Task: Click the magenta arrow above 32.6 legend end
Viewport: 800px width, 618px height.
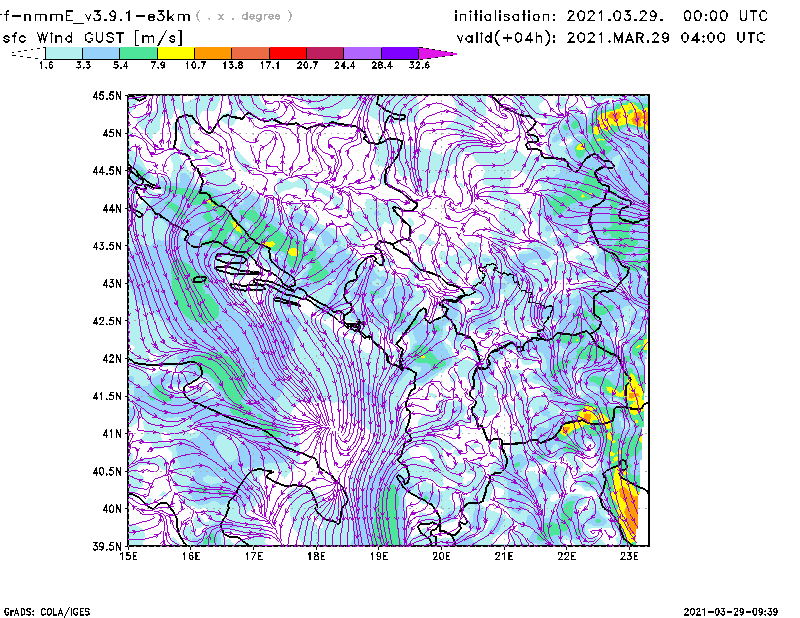Action: click(437, 53)
